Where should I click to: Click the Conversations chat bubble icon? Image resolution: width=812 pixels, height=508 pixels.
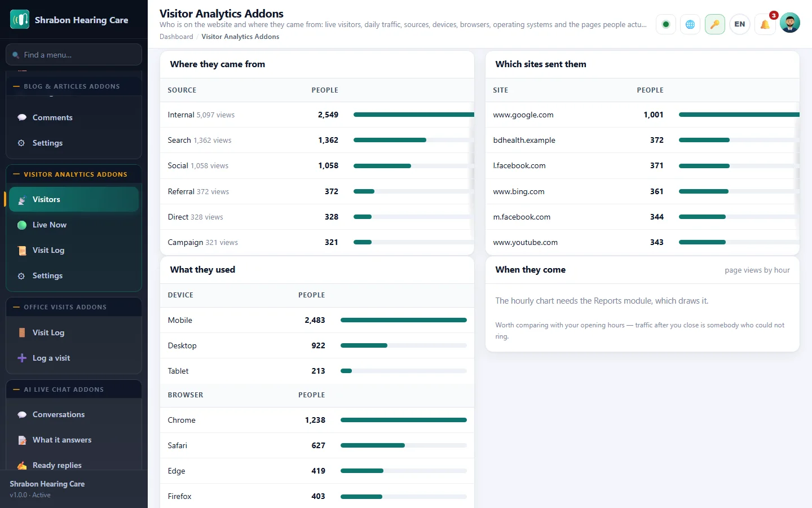pyautogui.click(x=22, y=414)
